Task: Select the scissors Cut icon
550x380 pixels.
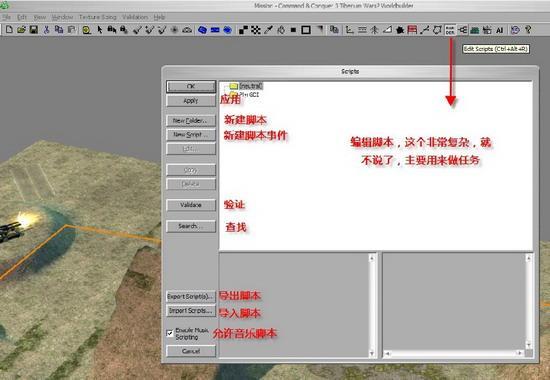Action: point(46,30)
